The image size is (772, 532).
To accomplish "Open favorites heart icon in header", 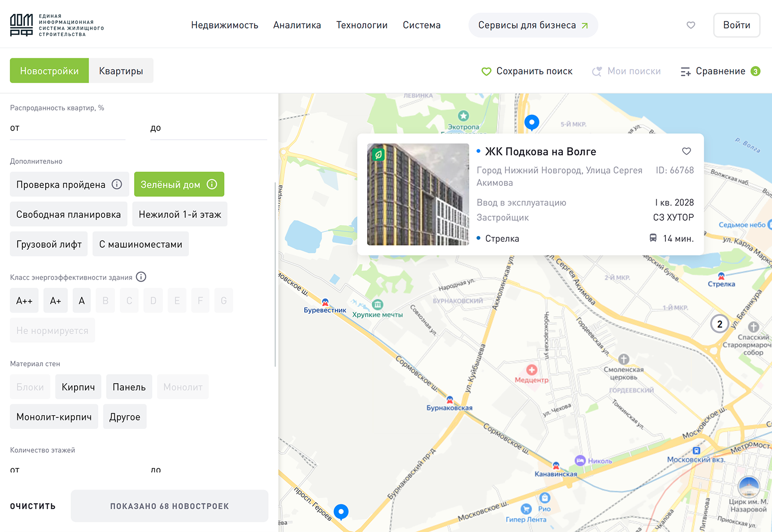I will (691, 25).
